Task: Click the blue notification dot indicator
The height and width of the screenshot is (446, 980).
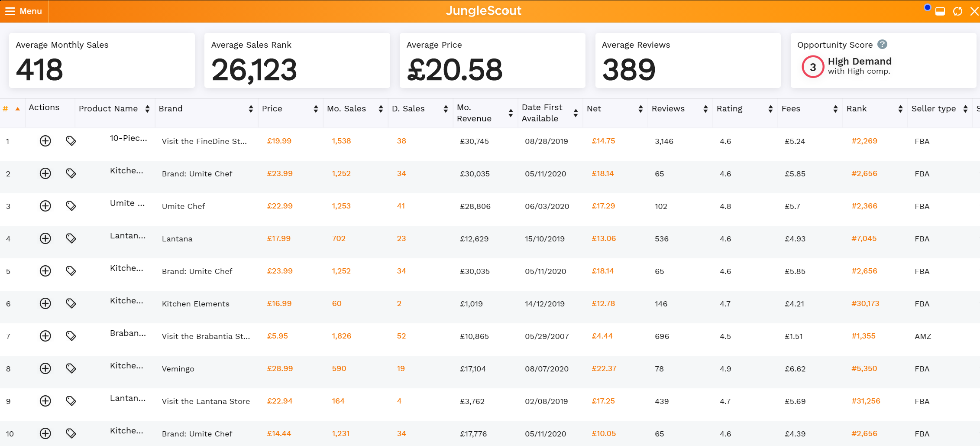Action: tap(927, 7)
